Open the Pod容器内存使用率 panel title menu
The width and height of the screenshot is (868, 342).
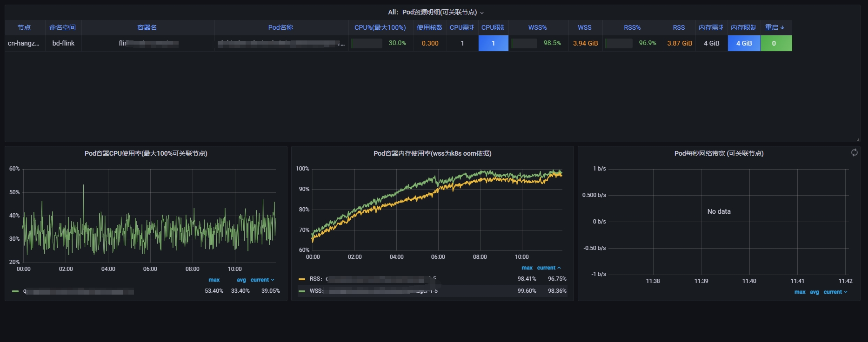point(432,153)
